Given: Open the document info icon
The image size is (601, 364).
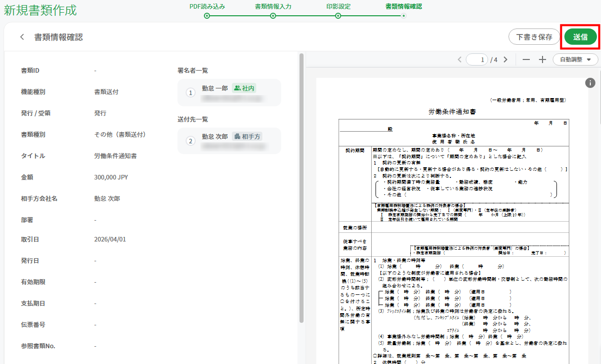Looking at the screenshot, I should pos(590,83).
